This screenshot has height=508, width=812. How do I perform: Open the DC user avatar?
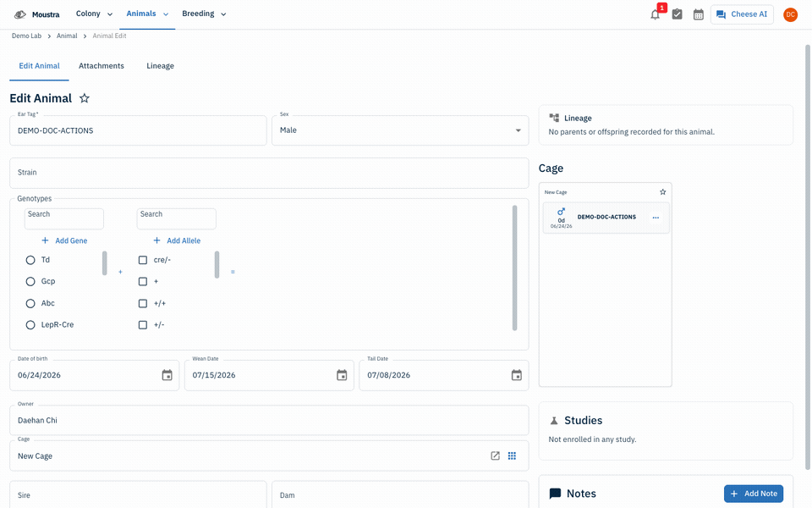(x=790, y=14)
